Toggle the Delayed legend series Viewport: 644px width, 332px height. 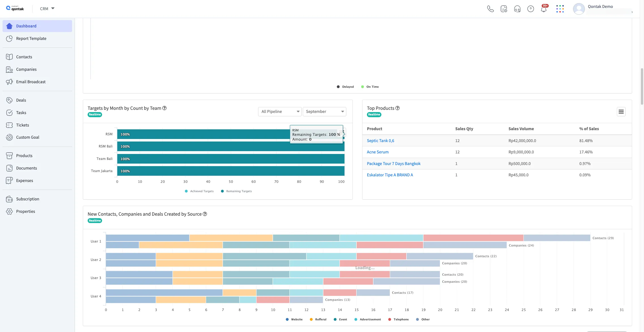[x=347, y=87]
